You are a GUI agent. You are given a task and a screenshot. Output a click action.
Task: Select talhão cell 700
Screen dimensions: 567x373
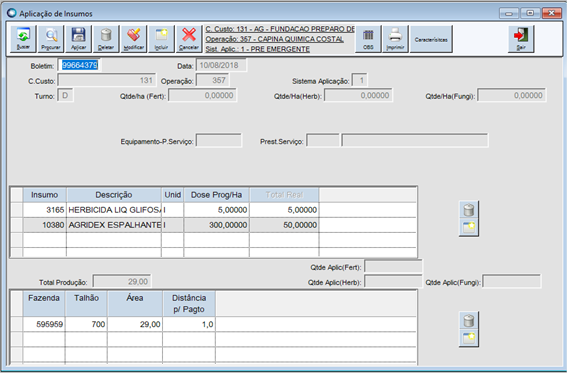86,324
